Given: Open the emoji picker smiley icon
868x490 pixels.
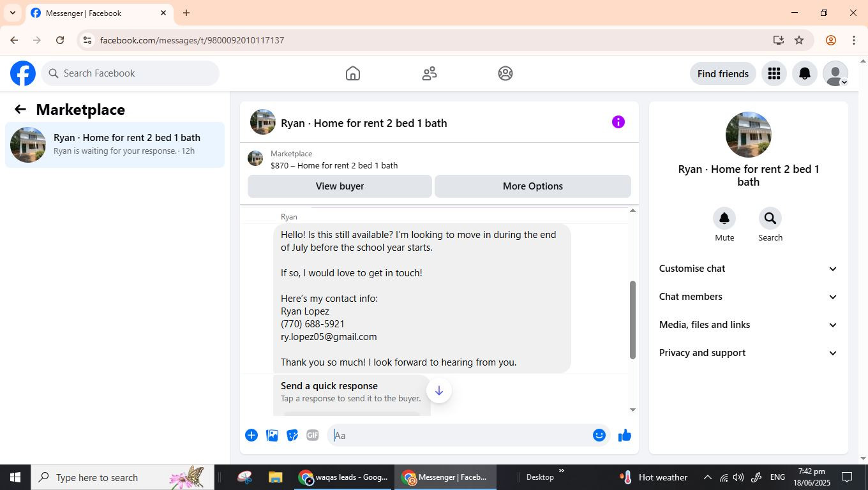Looking at the screenshot, I should (599, 435).
